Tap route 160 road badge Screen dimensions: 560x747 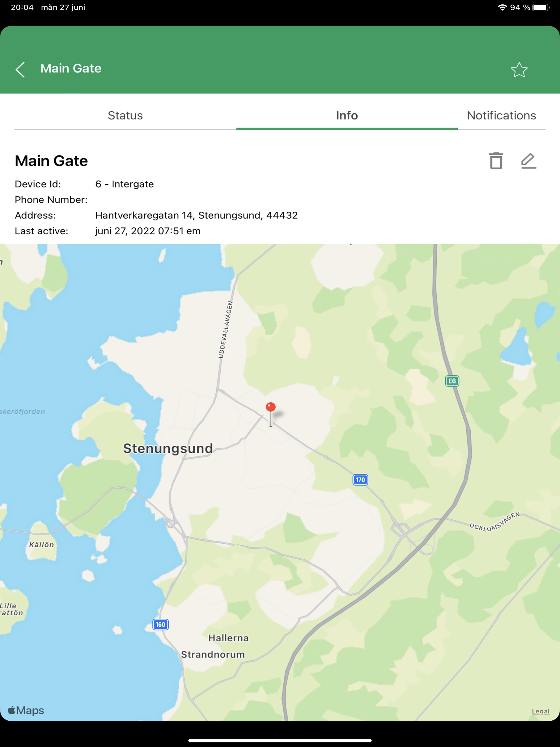[160, 624]
